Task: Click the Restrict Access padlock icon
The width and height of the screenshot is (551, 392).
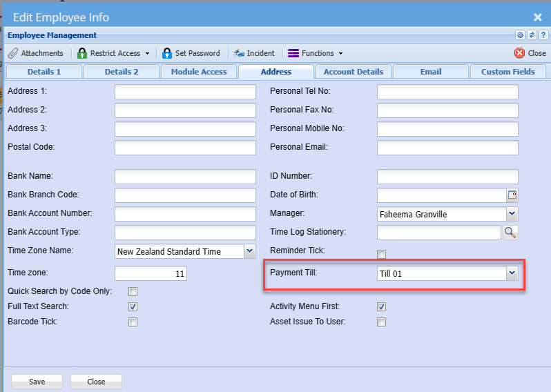Action: tap(82, 53)
